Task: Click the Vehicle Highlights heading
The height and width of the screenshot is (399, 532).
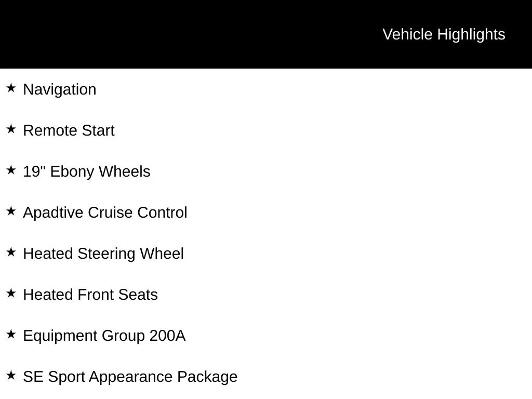Action: click(444, 35)
